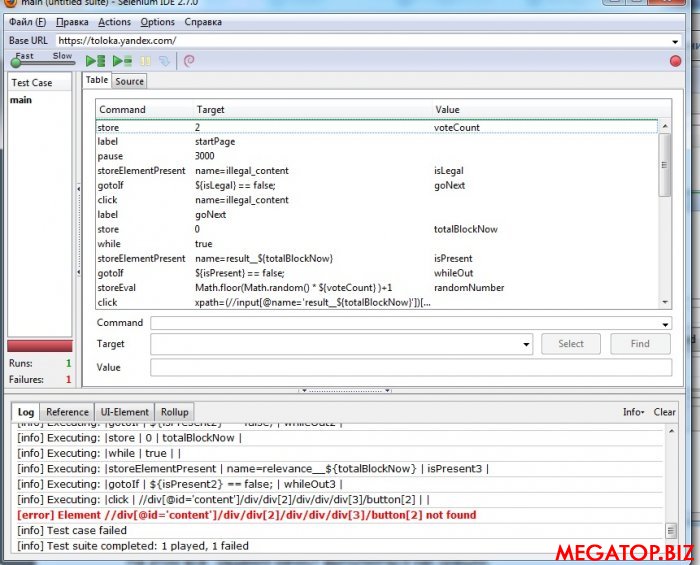The height and width of the screenshot is (565, 700).
Task: Click the rollup rules swirl icon
Action: click(x=189, y=61)
